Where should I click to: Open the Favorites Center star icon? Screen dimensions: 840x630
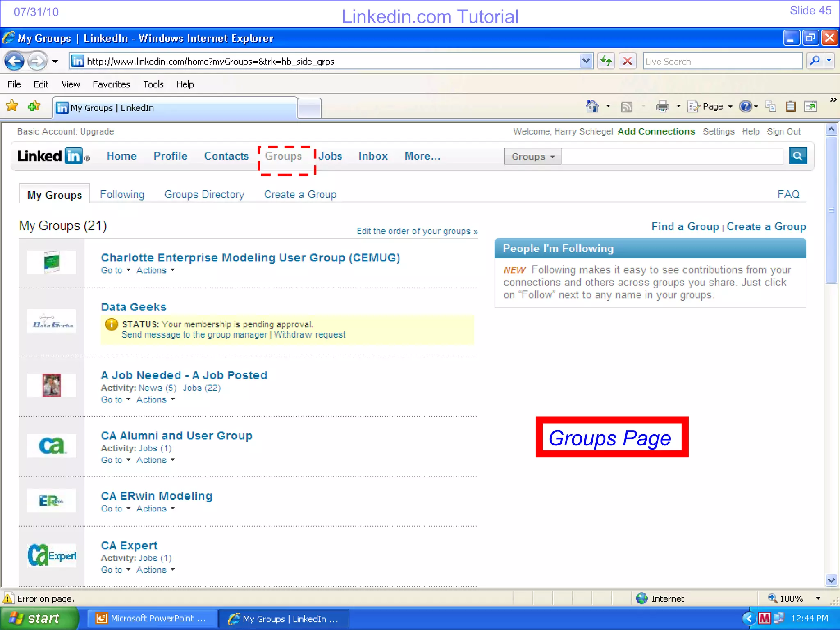click(12, 106)
